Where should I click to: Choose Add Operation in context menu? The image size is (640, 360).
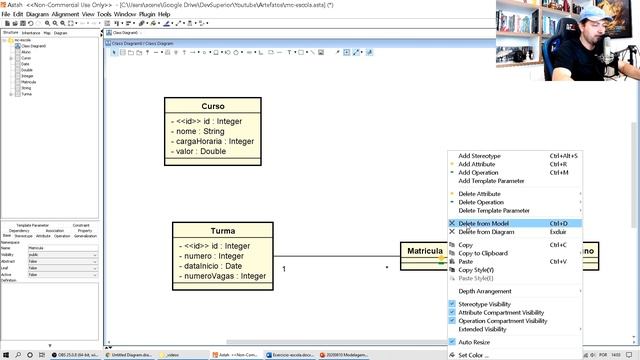(515, 173)
